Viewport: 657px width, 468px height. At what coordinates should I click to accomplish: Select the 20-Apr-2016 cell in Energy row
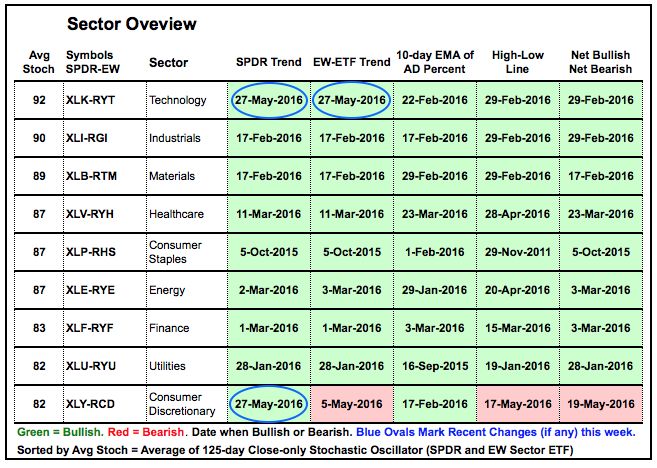tap(517, 290)
